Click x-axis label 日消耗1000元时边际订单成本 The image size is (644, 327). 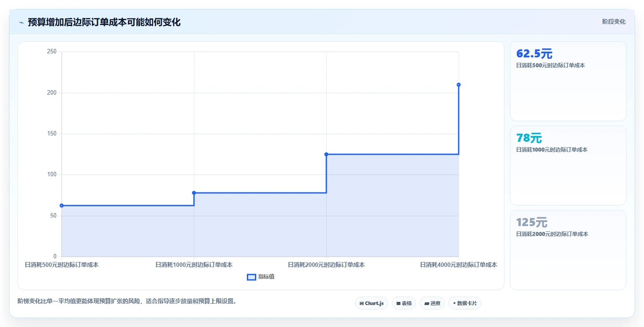pyautogui.click(x=194, y=265)
